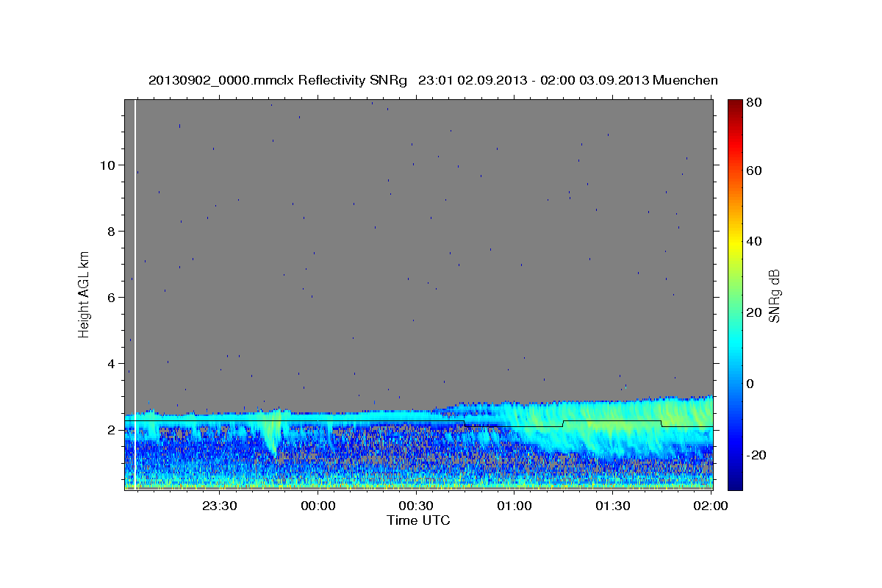882x588 pixels.
Task: Click the plot title text starting with 20130902_0000.mmclx
Action: pos(433,80)
